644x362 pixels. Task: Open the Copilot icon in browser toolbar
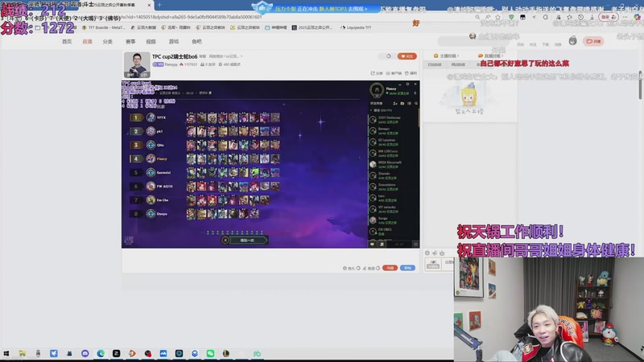637,17
